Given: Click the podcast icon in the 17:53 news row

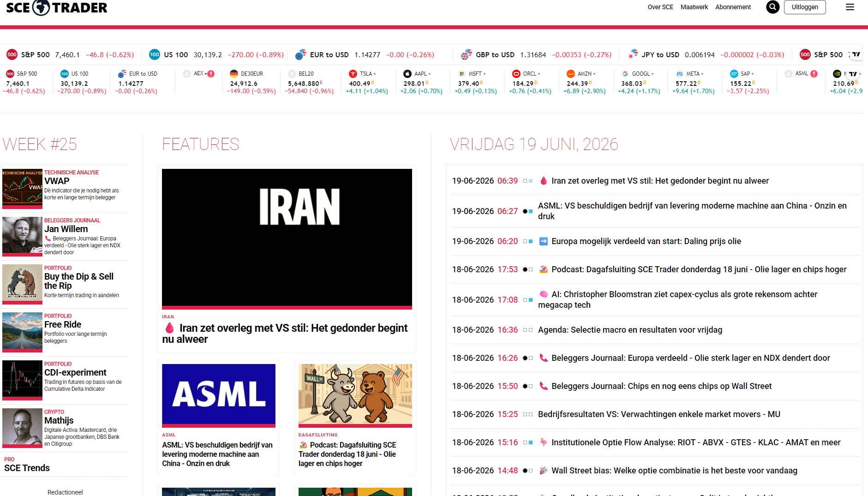Looking at the screenshot, I should (544, 269).
